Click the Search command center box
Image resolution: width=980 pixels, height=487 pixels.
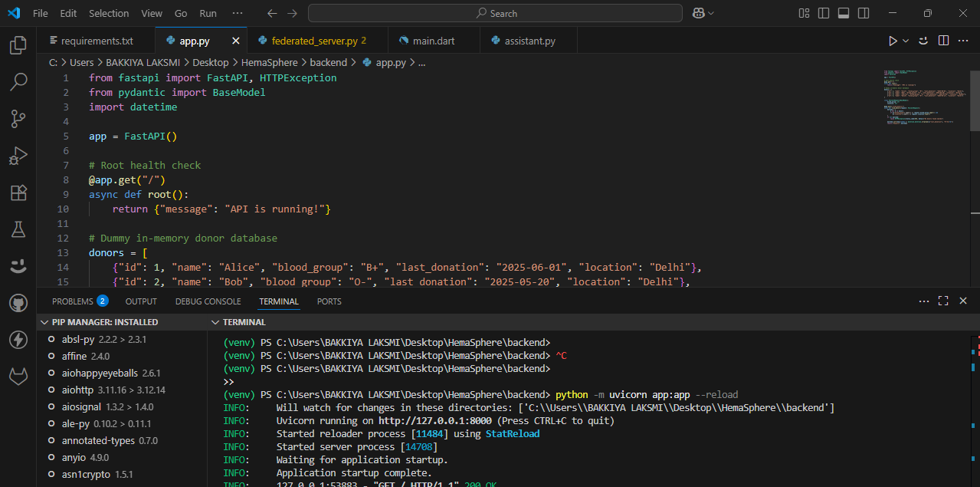(495, 13)
